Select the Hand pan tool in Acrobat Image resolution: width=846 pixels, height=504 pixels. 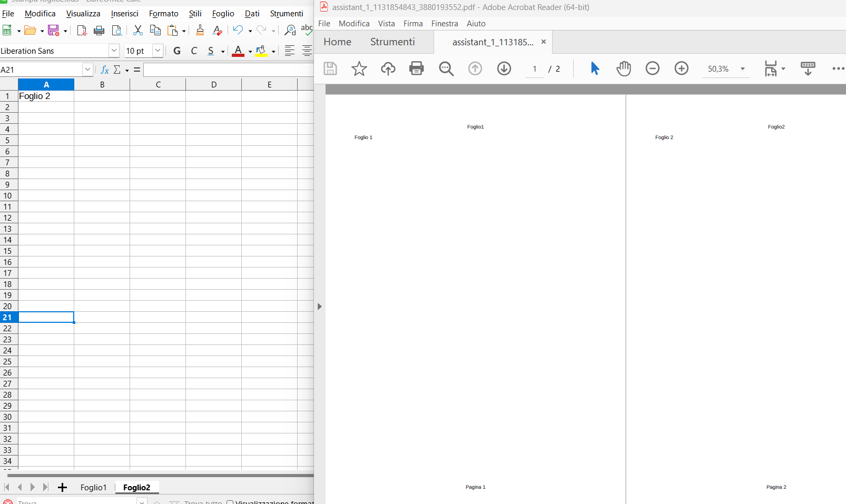pyautogui.click(x=624, y=68)
